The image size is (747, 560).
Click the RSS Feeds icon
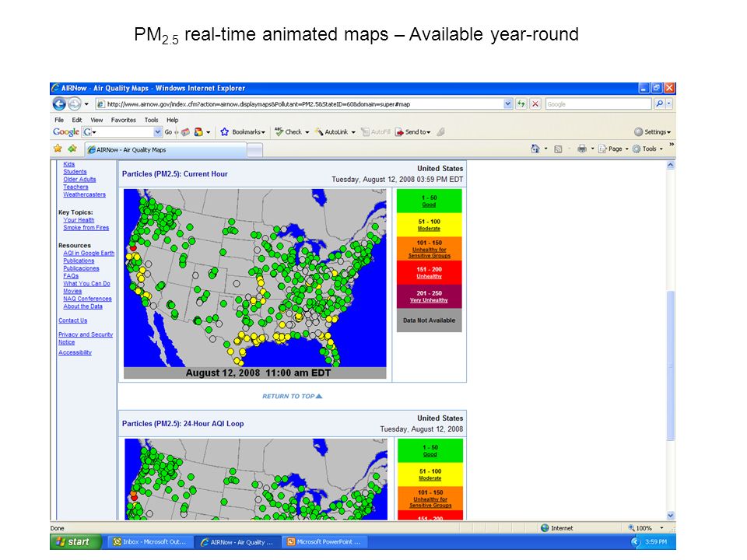pos(558,149)
